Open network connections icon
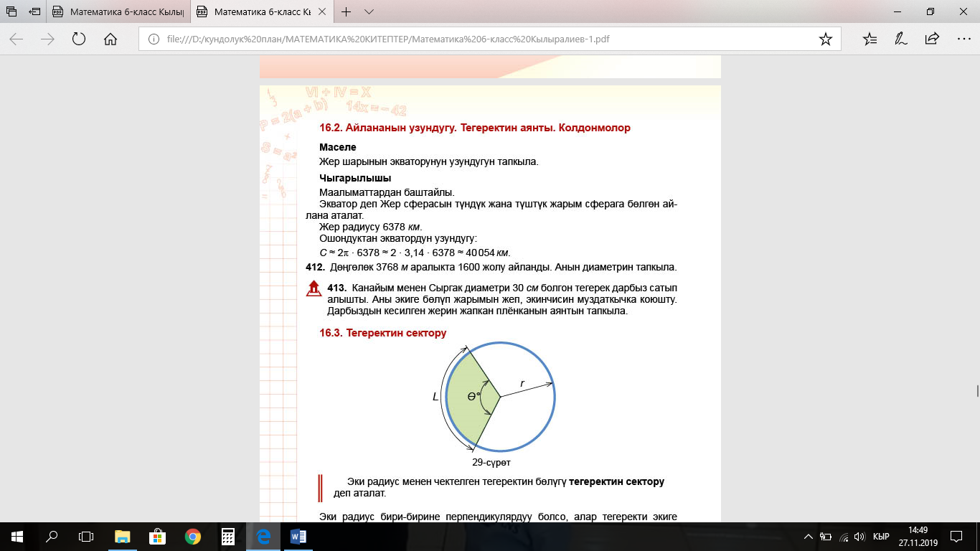Viewport: 980px width, 551px height. tap(843, 537)
